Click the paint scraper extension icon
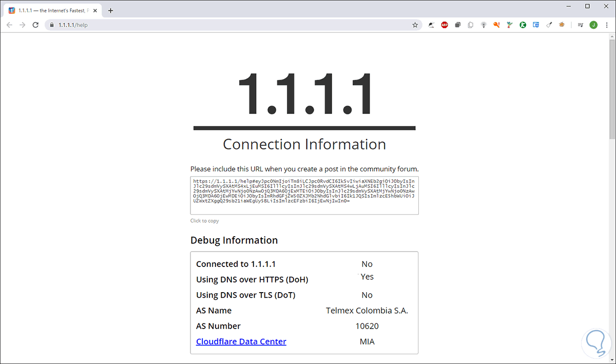The image size is (616, 364). (549, 25)
